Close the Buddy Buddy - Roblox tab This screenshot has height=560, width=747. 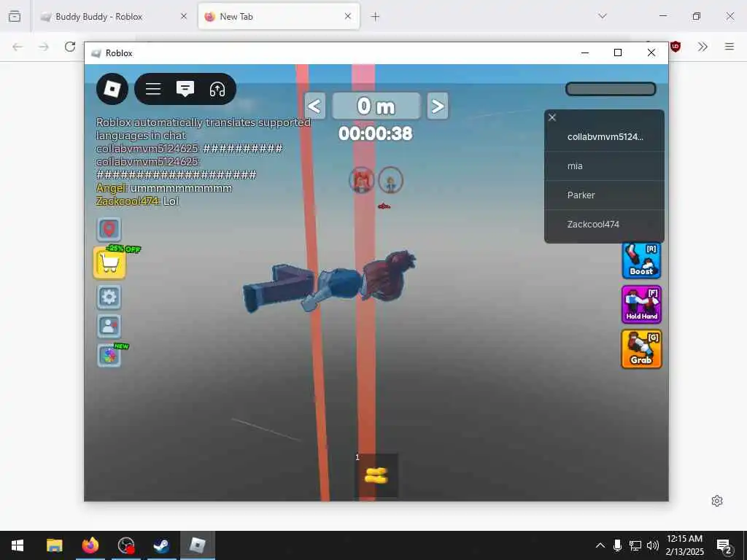(x=184, y=16)
